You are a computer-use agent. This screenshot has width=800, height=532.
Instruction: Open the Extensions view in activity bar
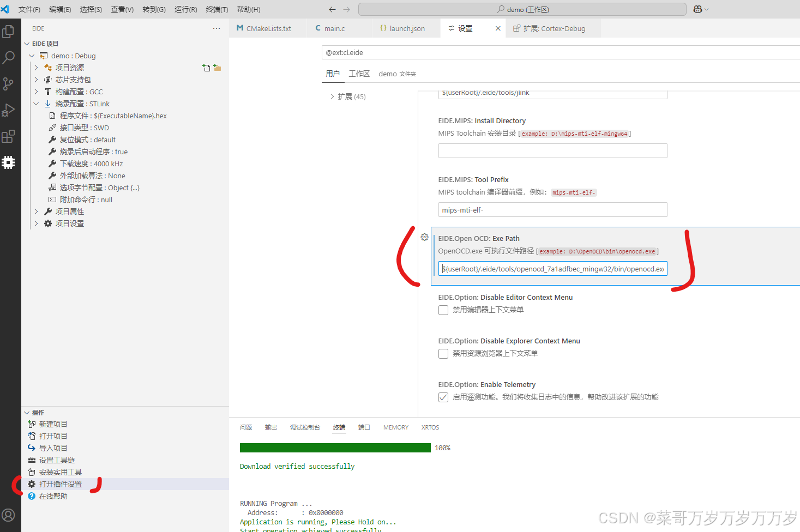(x=8, y=136)
